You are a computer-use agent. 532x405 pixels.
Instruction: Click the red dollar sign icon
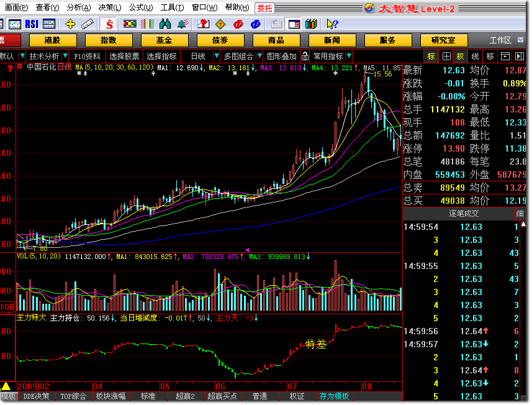click(109, 24)
